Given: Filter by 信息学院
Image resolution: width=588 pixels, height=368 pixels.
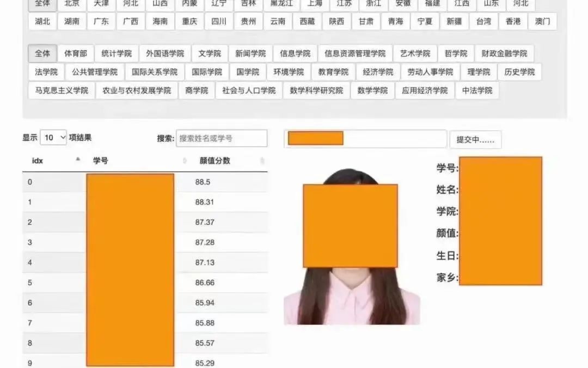Looking at the screenshot, I should 295,53.
